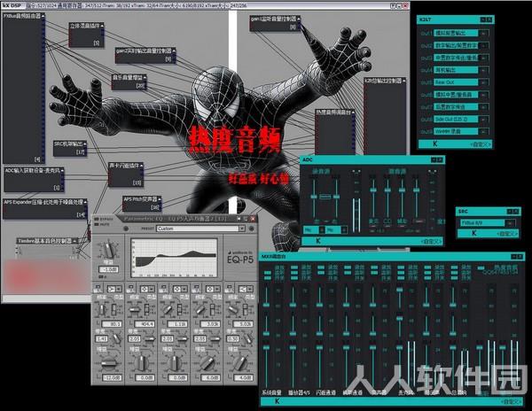Click the 闪避通道 bottom fader in MX8 mixer
Image resolution: width=532 pixels, height=411 pixels.
(319, 347)
